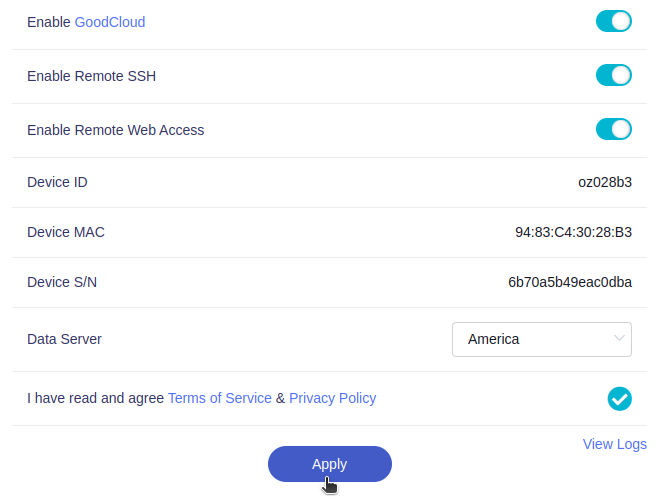Click the Device S/N value 6b70a5b49eac0dba
659x501 pixels.
pyautogui.click(x=569, y=282)
